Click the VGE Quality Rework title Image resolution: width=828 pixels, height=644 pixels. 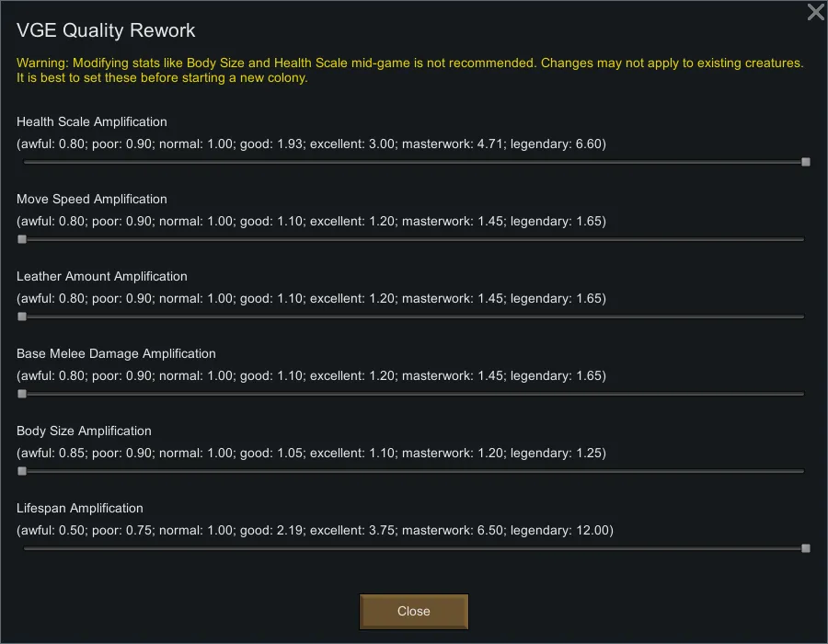[x=106, y=30]
